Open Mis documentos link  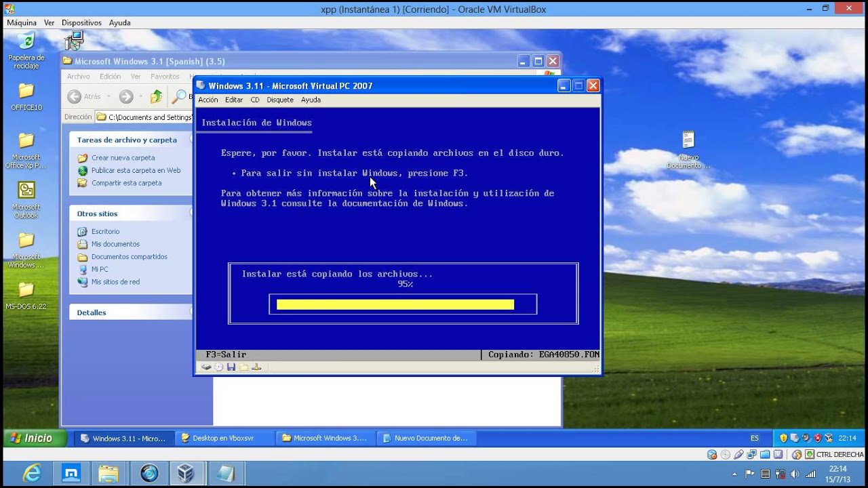[x=115, y=244]
